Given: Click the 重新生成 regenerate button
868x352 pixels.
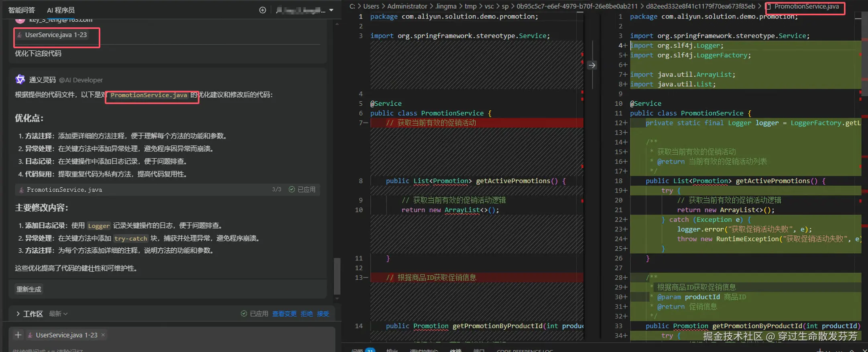Looking at the screenshot, I should [x=28, y=289].
